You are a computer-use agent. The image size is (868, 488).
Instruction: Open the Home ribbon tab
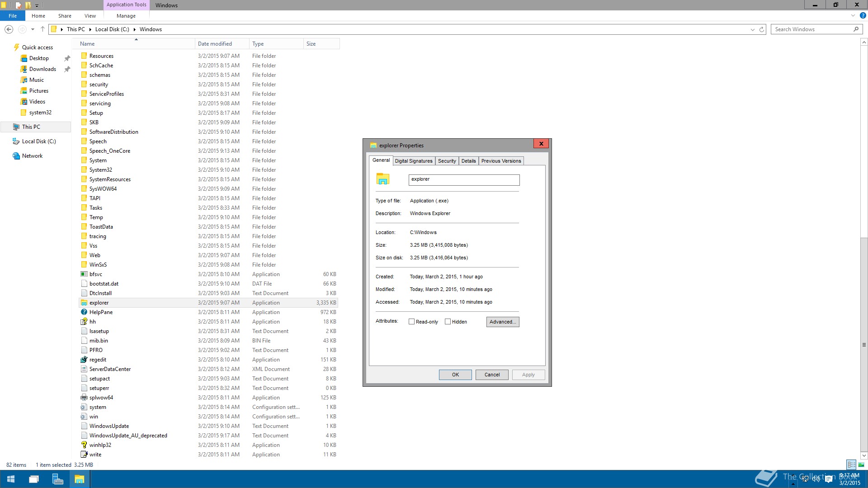pos(38,16)
